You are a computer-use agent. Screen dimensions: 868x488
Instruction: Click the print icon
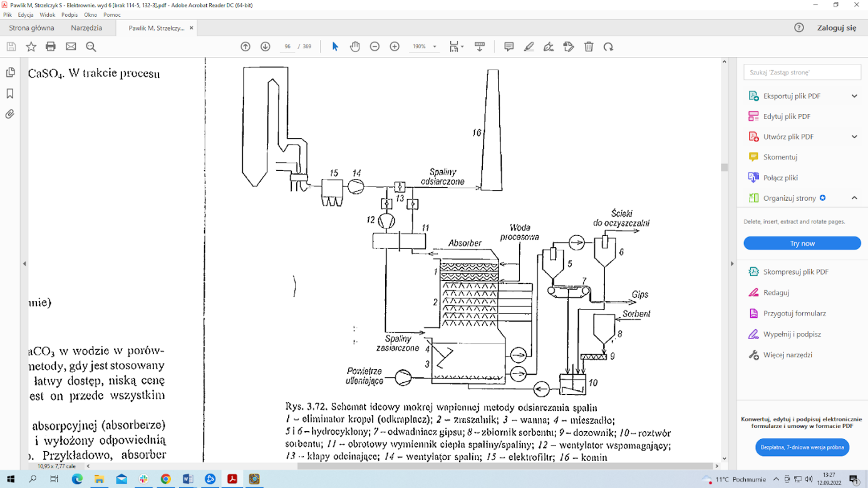click(50, 46)
